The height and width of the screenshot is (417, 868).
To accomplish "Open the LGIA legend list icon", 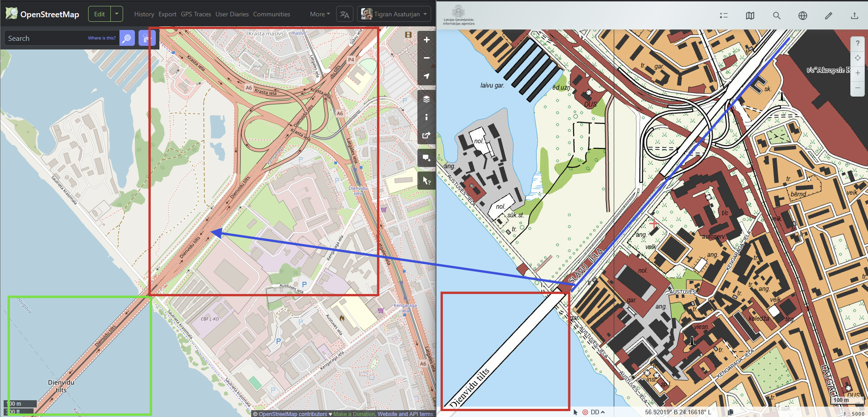I will tap(724, 16).
